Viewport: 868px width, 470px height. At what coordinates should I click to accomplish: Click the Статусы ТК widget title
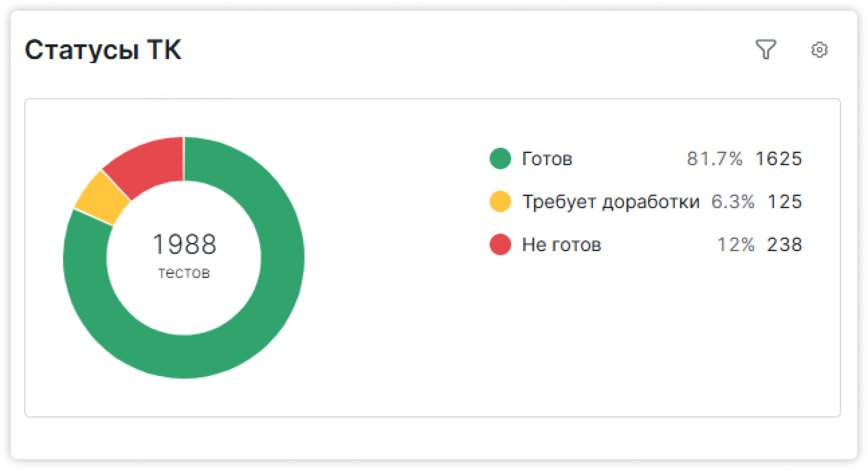(103, 50)
